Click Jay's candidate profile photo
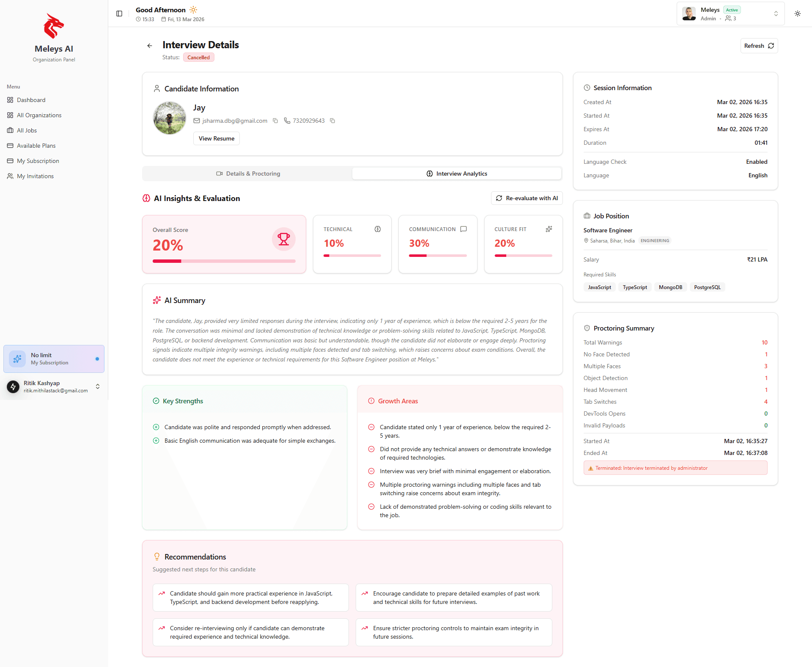This screenshot has width=812, height=667. click(x=170, y=118)
